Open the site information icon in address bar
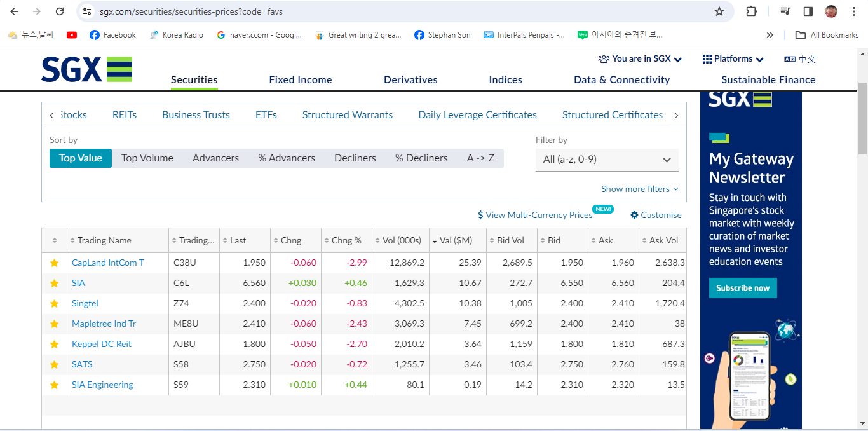868x431 pixels. [x=88, y=11]
